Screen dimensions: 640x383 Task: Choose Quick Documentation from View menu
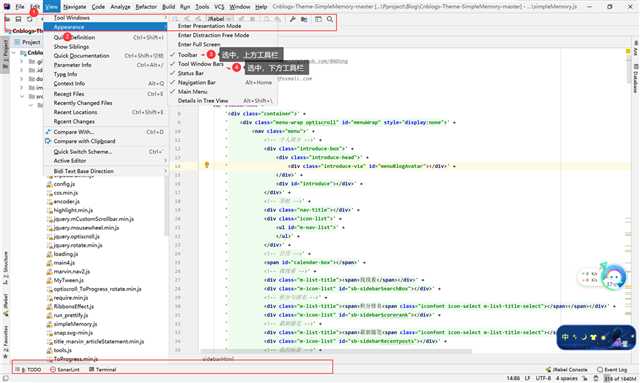pos(105,56)
